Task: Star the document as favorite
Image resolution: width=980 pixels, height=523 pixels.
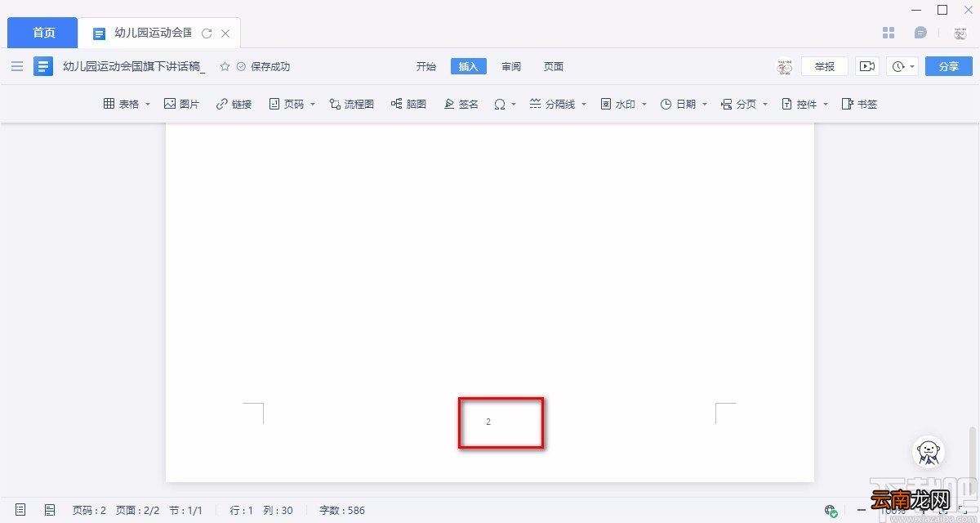Action: [x=225, y=66]
